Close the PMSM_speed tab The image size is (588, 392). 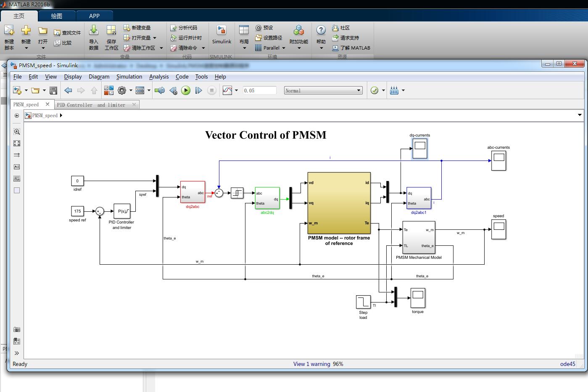47,104
